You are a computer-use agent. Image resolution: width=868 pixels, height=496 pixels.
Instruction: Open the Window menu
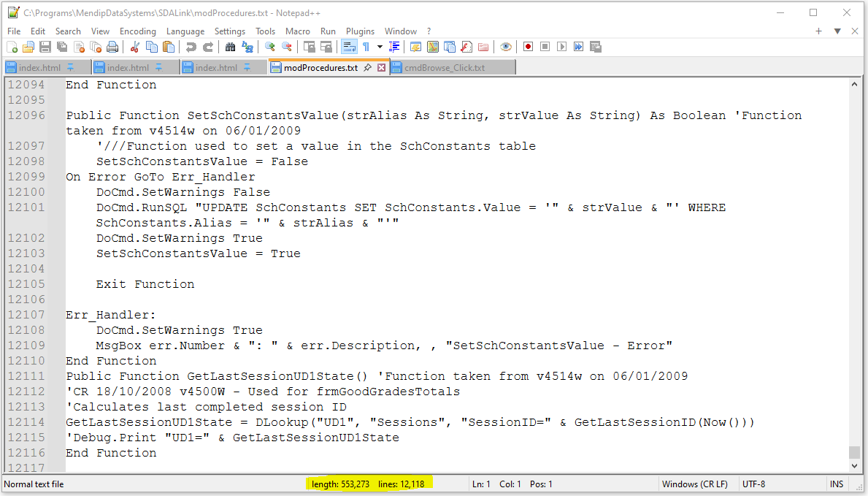[x=401, y=31]
